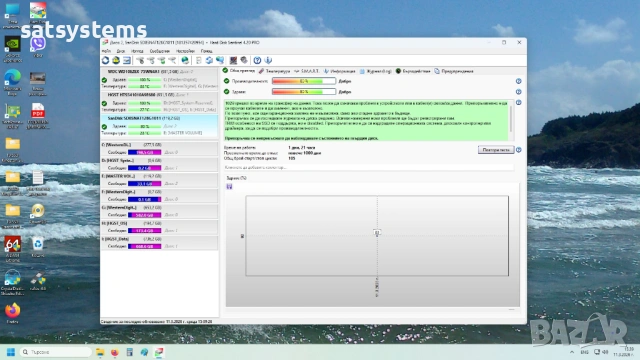Click the Windows Start button

[11, 352]
